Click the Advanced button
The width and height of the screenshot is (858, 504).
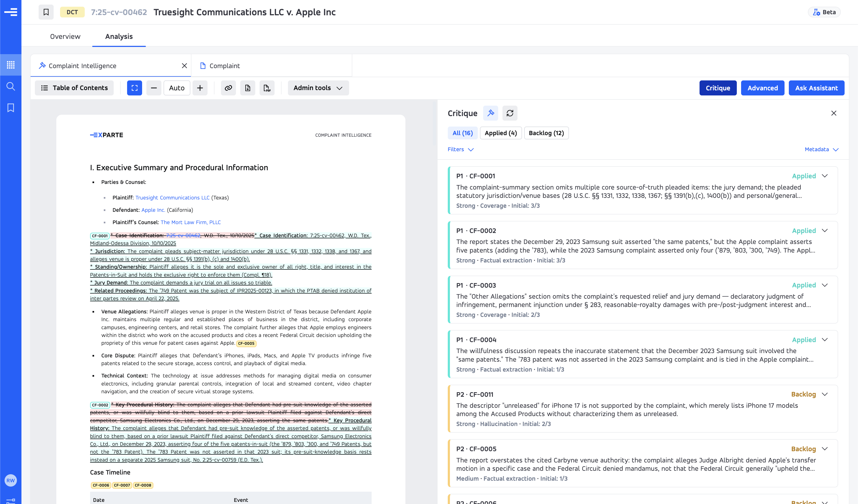pyautogui.click(x=762, y=88)
